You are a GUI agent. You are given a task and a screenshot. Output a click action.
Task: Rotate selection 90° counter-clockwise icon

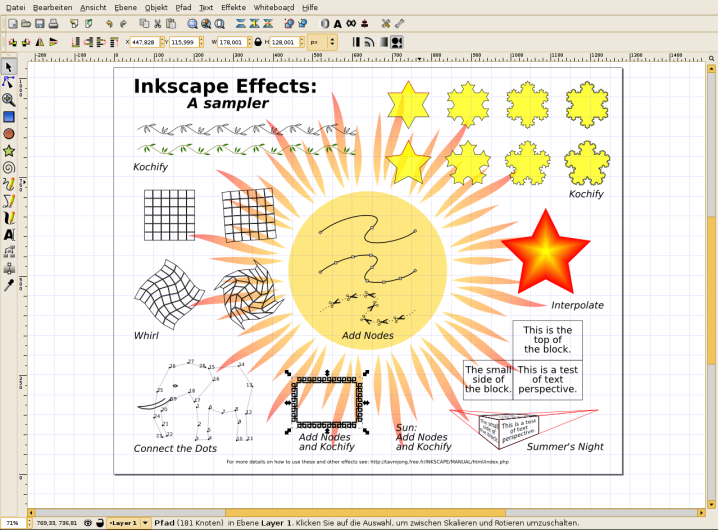click(13, 42)
